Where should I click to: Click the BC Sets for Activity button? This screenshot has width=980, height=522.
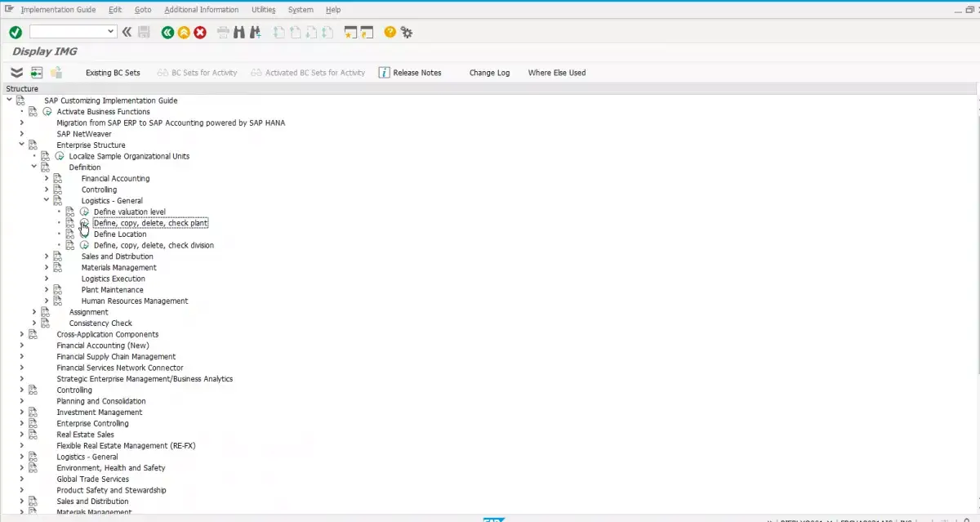point(197,73)
